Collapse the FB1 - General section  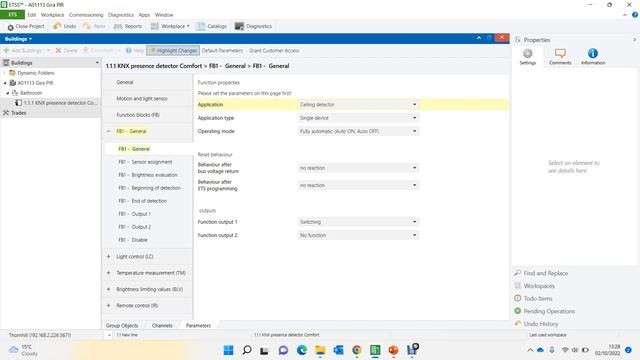[109, 131]
